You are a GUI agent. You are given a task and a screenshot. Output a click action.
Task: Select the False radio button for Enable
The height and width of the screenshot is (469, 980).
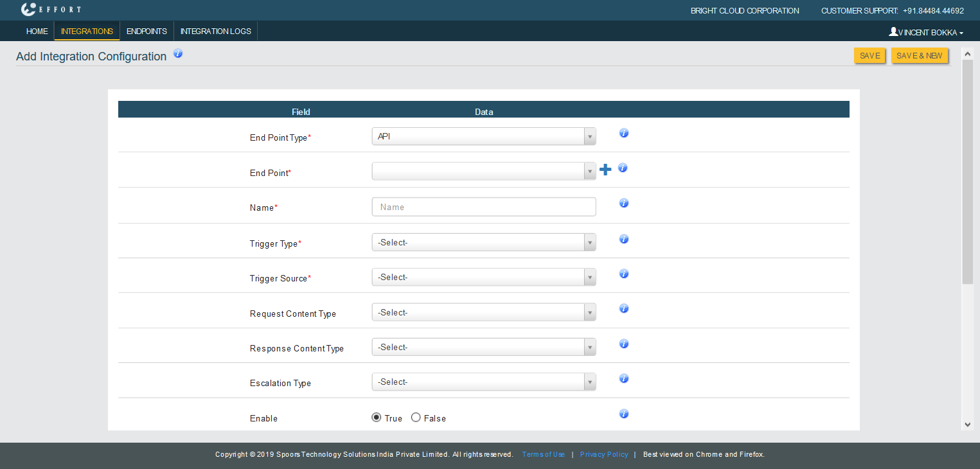tap(416, 418)
